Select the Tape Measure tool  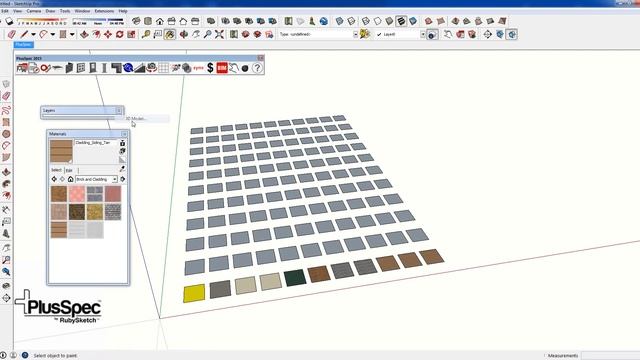(x=146, y=34)
